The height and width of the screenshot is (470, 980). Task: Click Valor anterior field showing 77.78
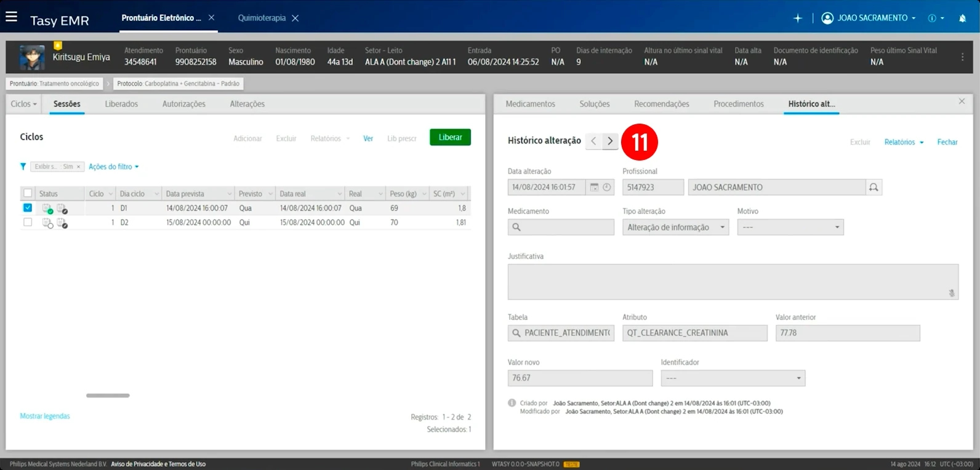(848, 333)
